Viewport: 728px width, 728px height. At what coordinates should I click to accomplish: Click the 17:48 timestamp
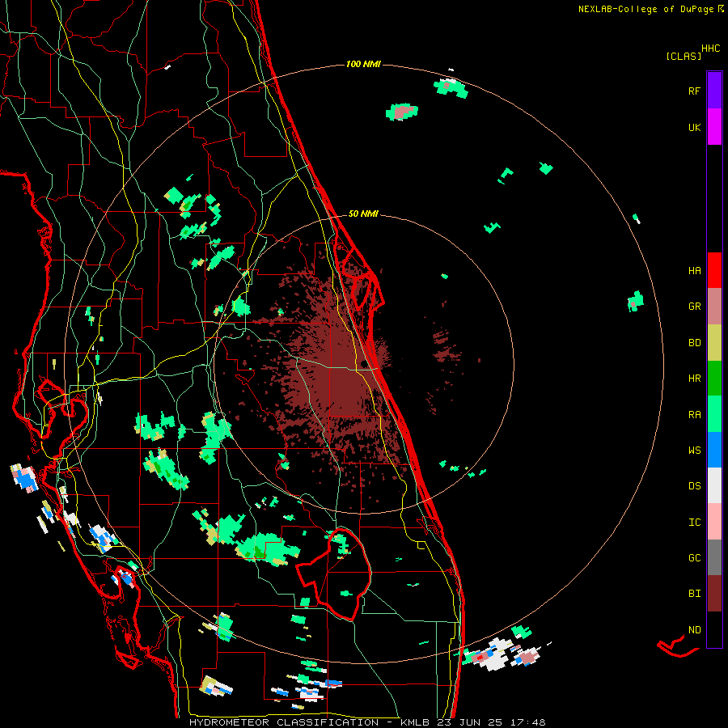527,722
